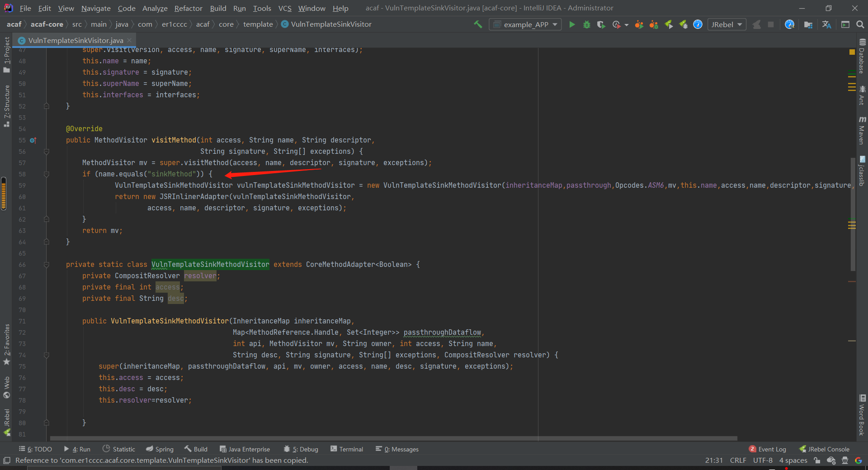Viewport: 868px width, 470px height.
Task: Click er1cccc breadcrumb in navigation bar
Action: point(174,24)
